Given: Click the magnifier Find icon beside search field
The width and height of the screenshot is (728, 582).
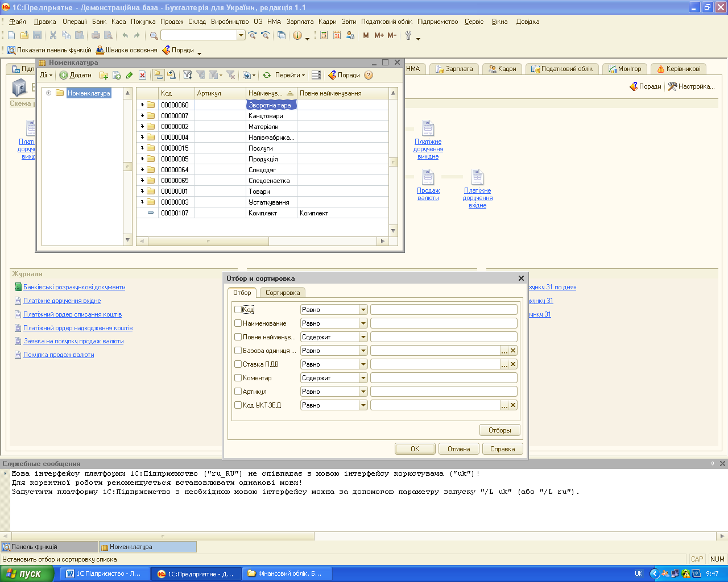Looking at the screenshot, I should coord(154,35).
